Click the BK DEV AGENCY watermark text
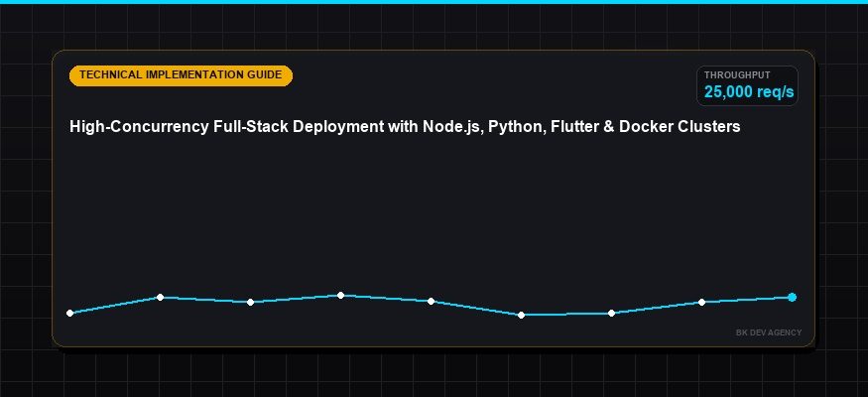The height and width of the screenshot is (397, 868). [x=769, y=332]
